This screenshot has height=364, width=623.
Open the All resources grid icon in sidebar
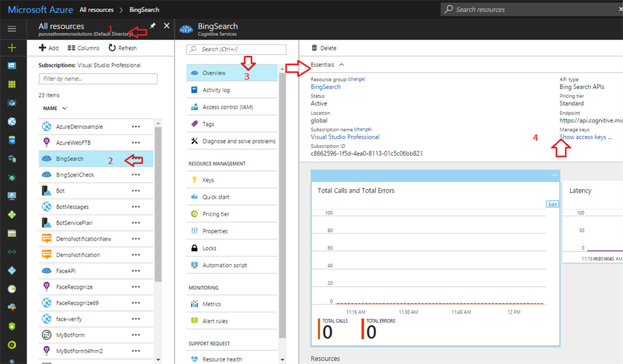[x=12, y=84]
